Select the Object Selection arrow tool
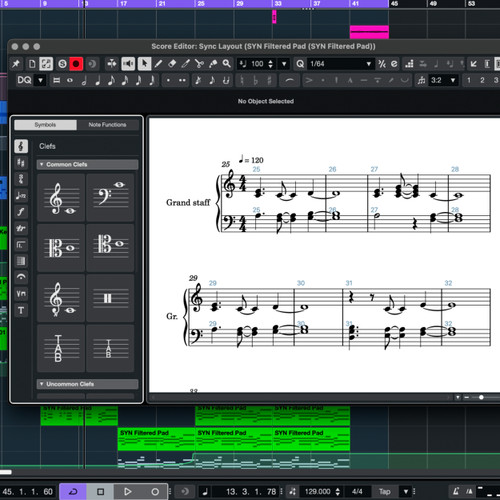Viewport: 500px width, 500px height. coord(144,64)
